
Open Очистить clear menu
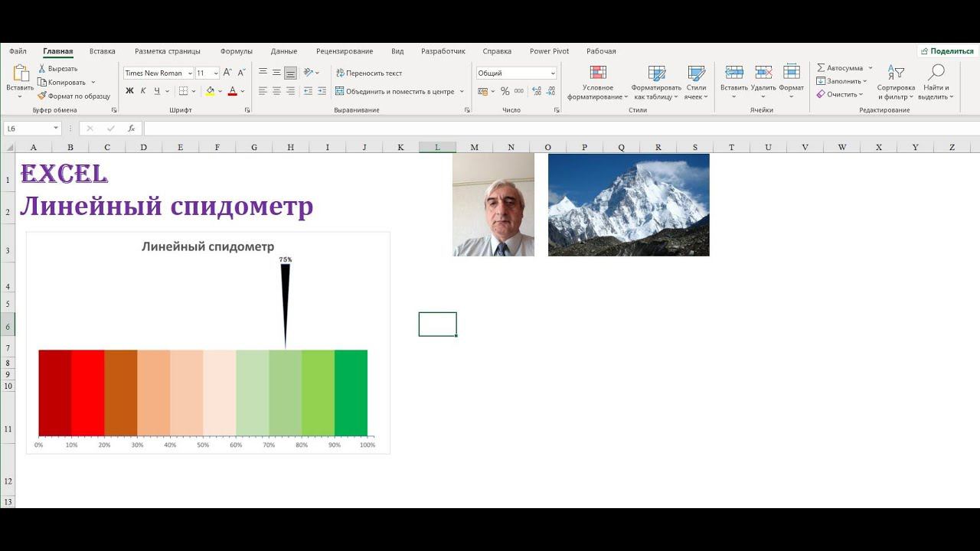coord(840,94)
